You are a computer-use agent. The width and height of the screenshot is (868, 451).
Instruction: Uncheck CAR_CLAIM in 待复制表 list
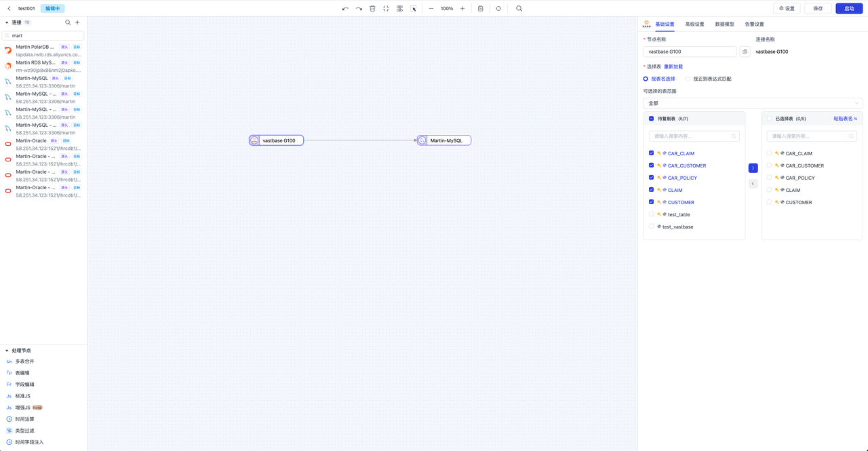coord(652,153)
